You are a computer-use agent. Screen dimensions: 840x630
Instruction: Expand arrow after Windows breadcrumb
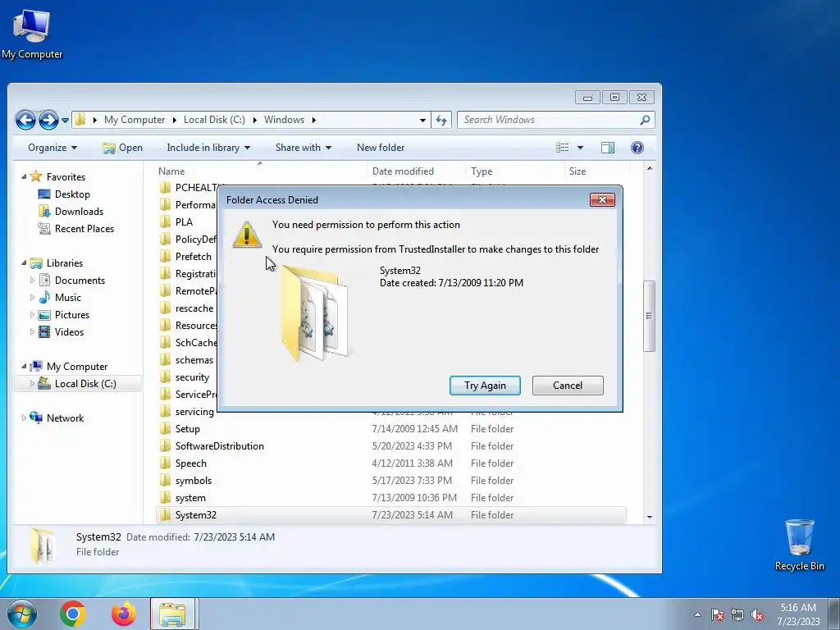tap(314, 120)
